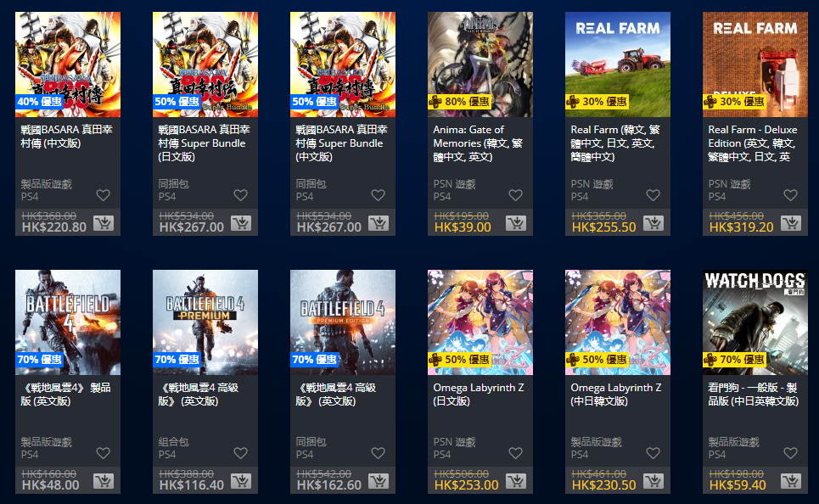Add Anima: Gate of Memories to cart
The width and height of the screenshot is (819, 504).
pos(515,223)
